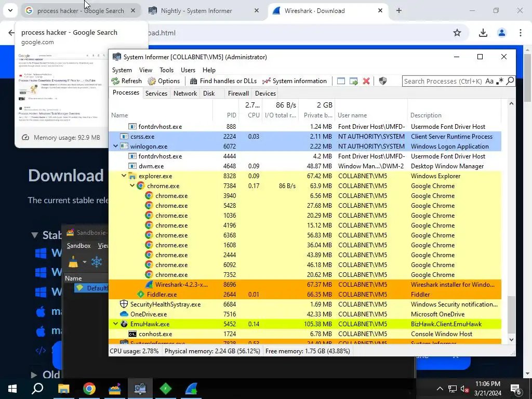Bookmark this page with star icon
The height and width of the screenshot is (399, 532).
tap(457, 33)
